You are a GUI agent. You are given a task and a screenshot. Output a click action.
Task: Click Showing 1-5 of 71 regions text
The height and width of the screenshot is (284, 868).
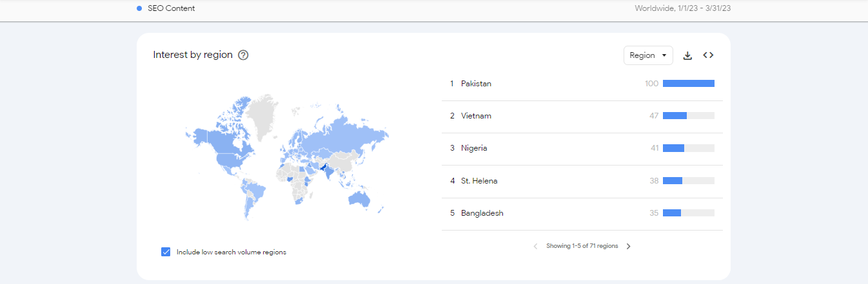582,246
